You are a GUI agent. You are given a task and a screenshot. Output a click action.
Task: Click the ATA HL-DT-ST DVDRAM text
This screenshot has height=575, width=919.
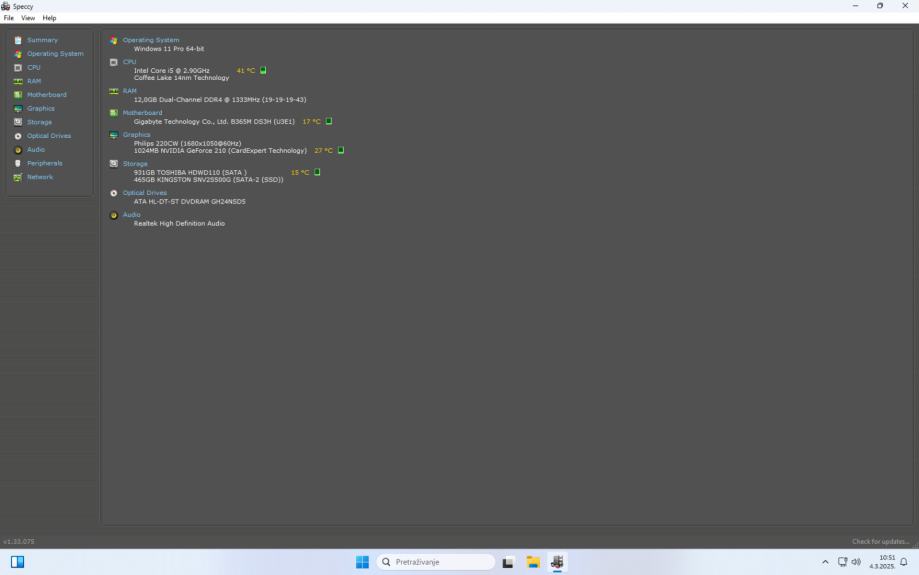click(189, 201)
